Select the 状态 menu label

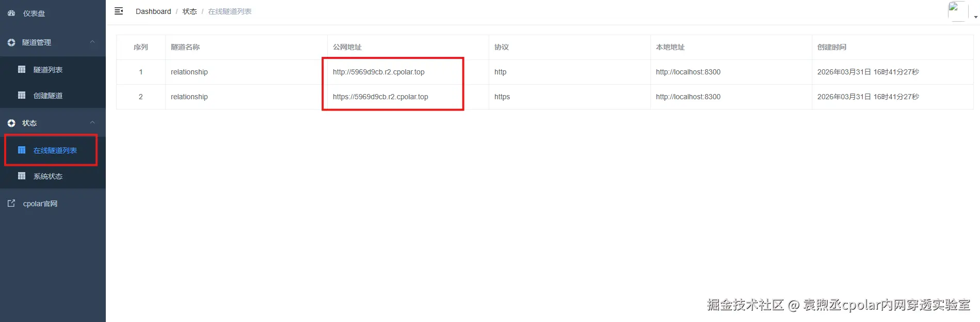coord(29,123)
